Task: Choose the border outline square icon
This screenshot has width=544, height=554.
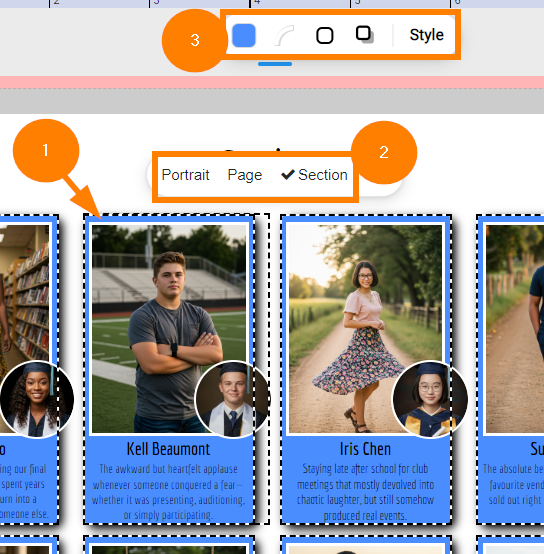Action: pyautogui.click(x=325, y=35)
